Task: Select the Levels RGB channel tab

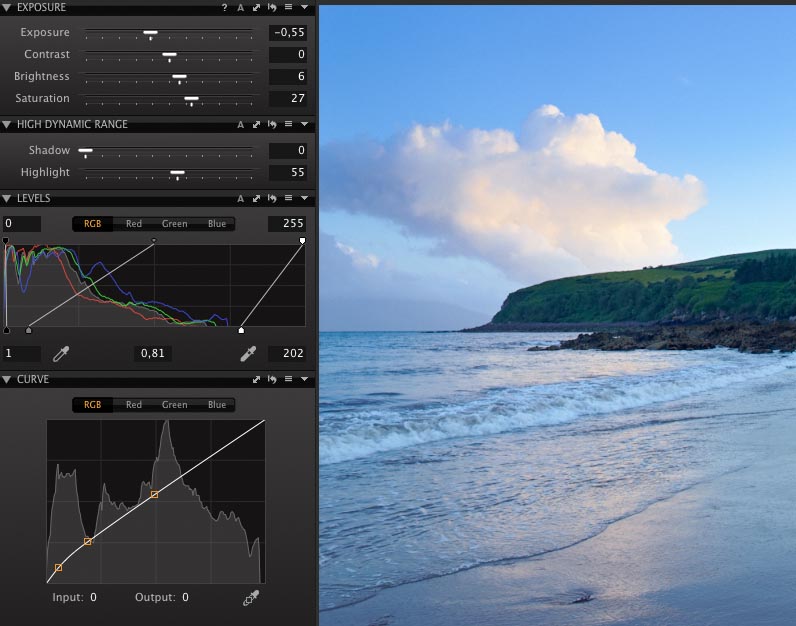Action: (x=92, y=224)
